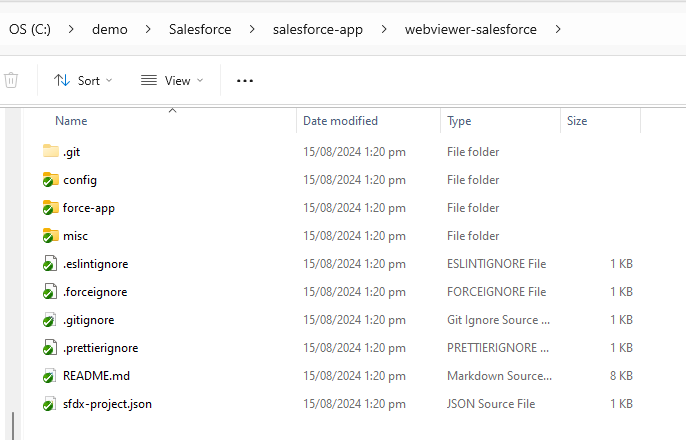The image size is (686, 440).
Task: Select the .forceignore file name
Action: [95, 292]
